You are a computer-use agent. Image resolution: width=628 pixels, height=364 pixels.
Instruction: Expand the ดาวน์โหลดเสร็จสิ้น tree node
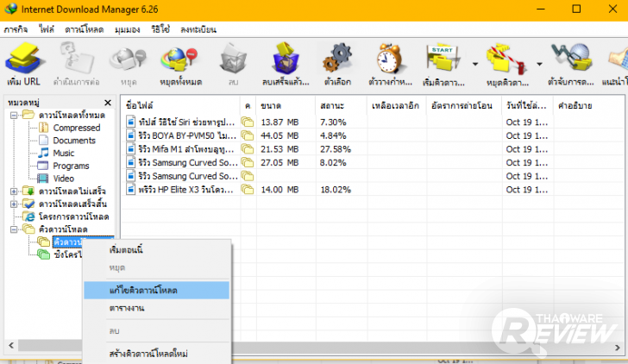[14, 204]
